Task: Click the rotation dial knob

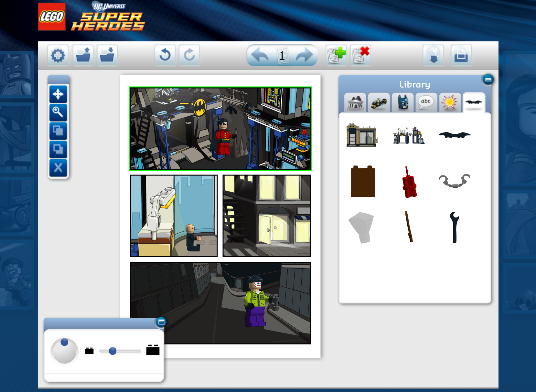Action: click(x=64, y=342)
